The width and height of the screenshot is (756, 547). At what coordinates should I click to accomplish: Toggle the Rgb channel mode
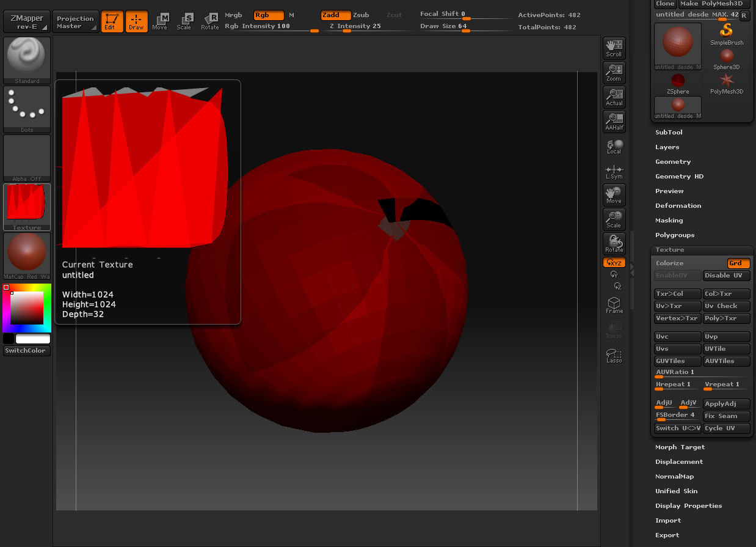pos(269,15)
